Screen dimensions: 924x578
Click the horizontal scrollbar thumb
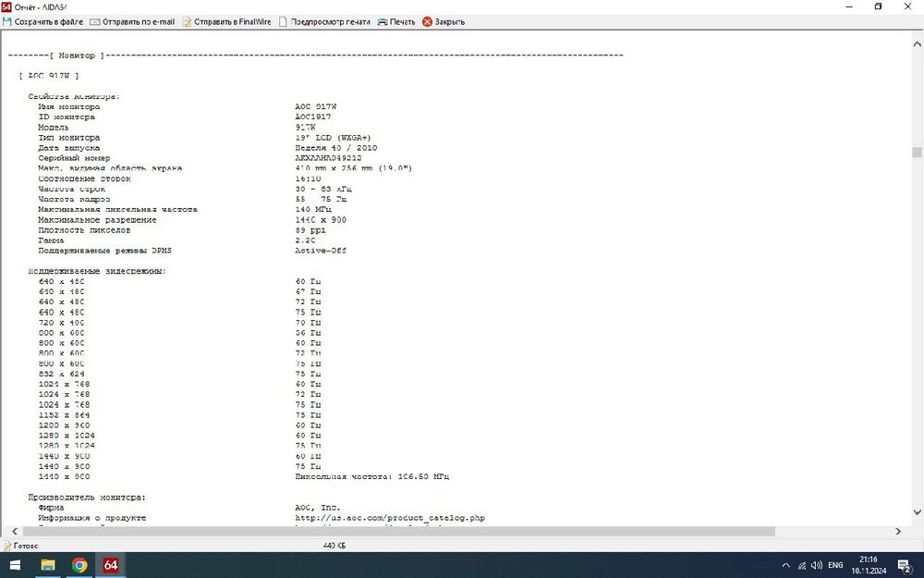coord(398,532)
